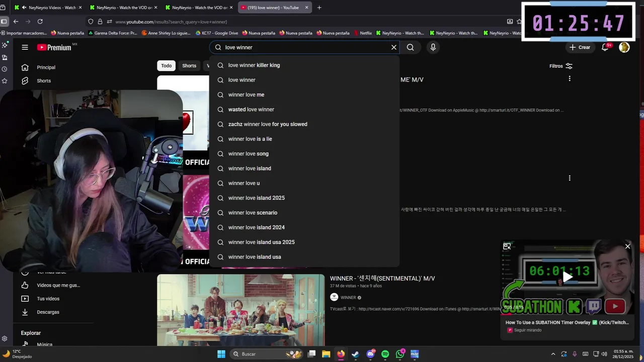Image resolution: width=644 pixels, height=362 pixels.
Task: Choose suggestion 'winner love me'
Action: pyautogui.click(x=304, y=95)
